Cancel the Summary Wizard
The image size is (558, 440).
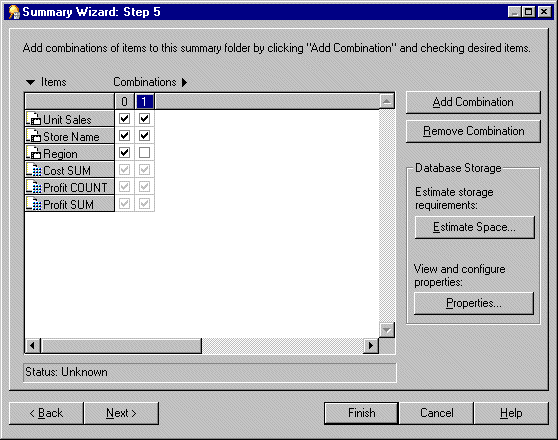point(437,413)
